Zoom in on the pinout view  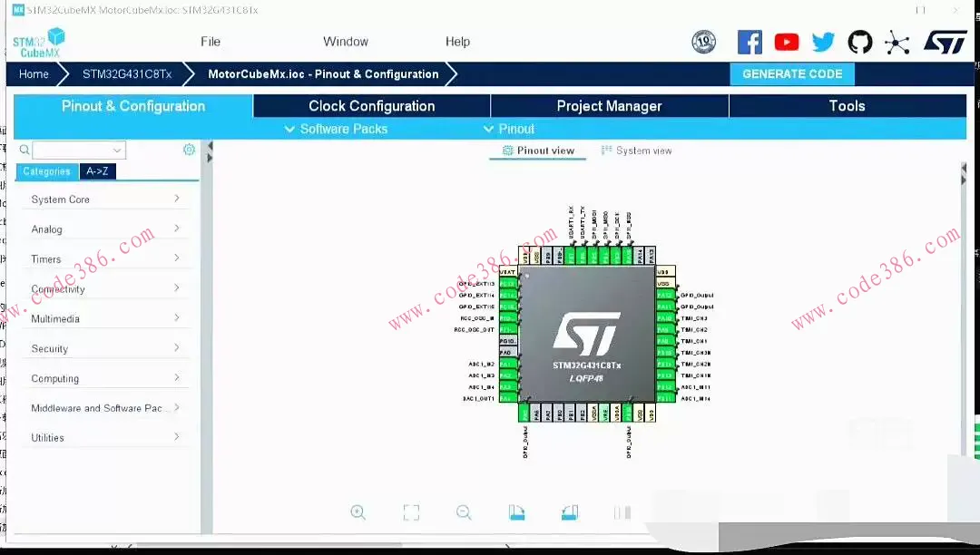point(358,512)
